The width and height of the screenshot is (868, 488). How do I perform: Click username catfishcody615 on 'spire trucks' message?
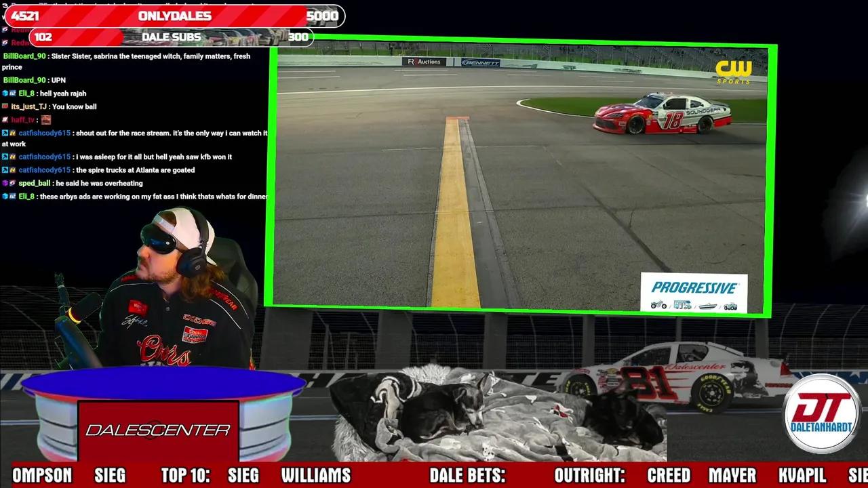coord(44,170)
